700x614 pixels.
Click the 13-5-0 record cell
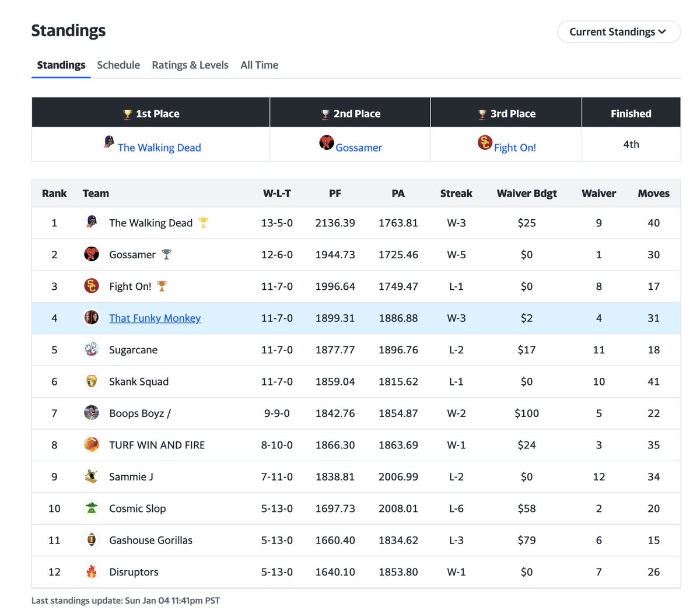pos(277,223)
